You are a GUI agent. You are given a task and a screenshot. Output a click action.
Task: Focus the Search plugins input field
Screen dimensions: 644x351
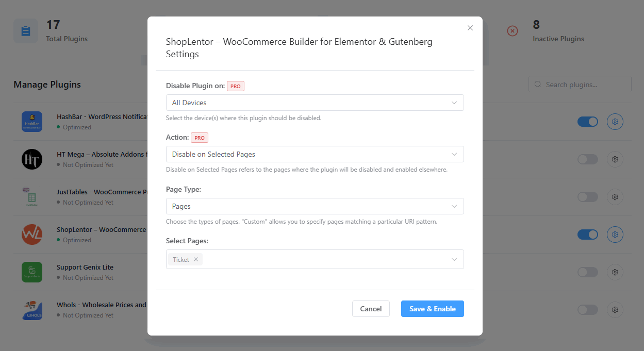(580, 85)
